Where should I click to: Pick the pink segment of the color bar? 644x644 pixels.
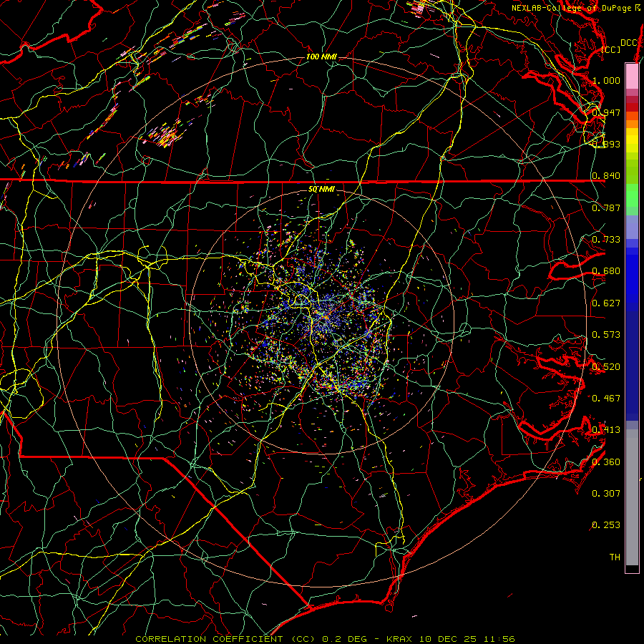click(632, 76)
